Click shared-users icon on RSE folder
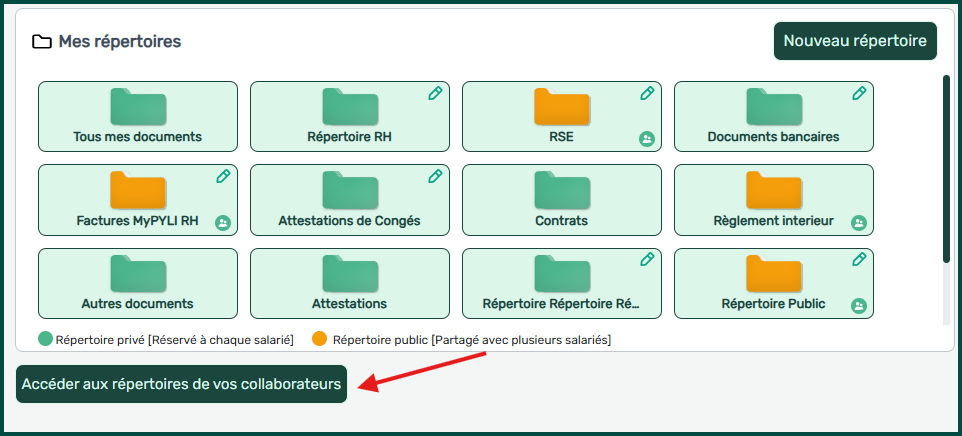 point(647,139)
